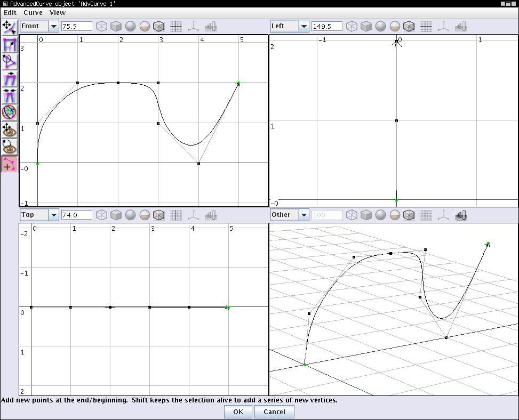The width and height of the screenshot is (519, 420).
Task: Click the Top view zoom field 74.0
Action: tap(77, 215)
